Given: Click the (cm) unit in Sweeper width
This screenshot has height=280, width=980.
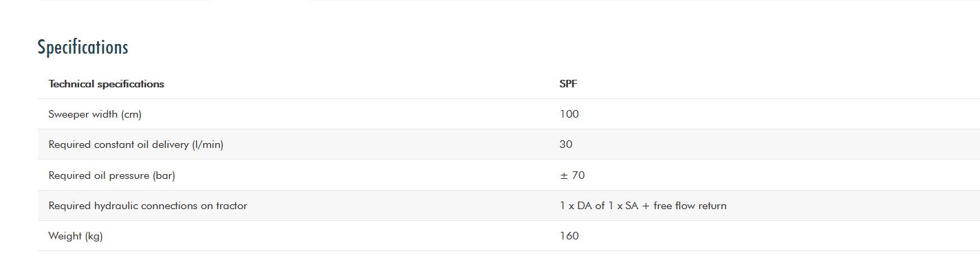Looking at the screenshot, I should click(x=131, y=114).
